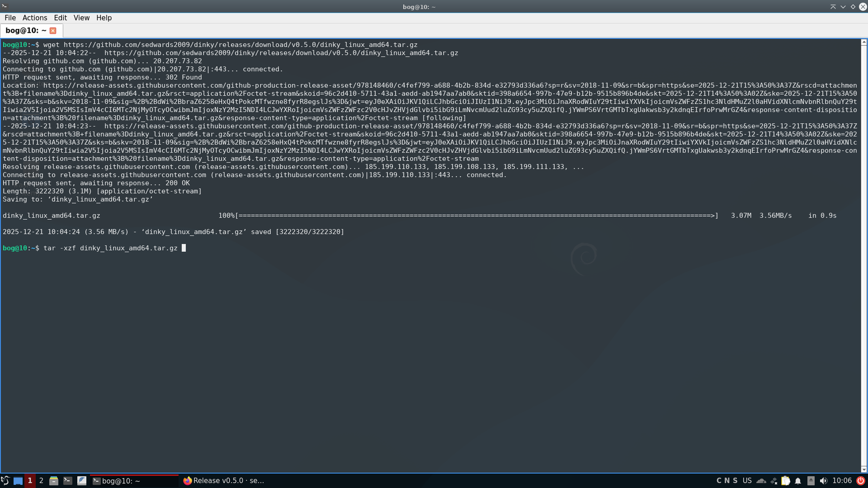This screenshot has width=868, height=488.
Task: Open the Edit menu
Action: [60, 18]
